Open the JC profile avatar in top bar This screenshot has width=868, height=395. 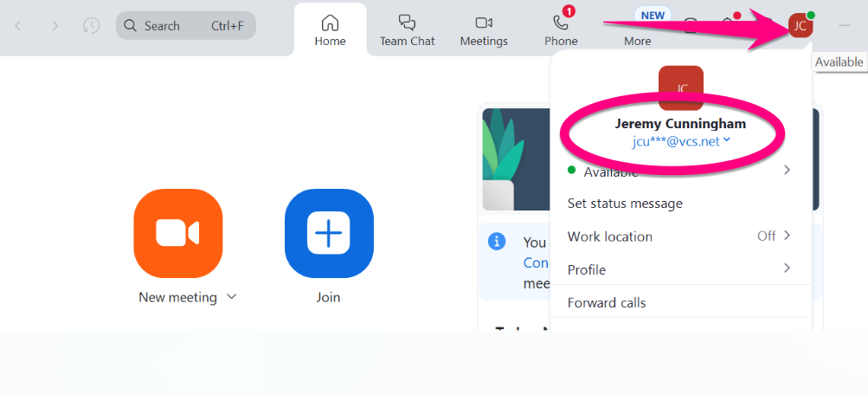pos(800,26)
